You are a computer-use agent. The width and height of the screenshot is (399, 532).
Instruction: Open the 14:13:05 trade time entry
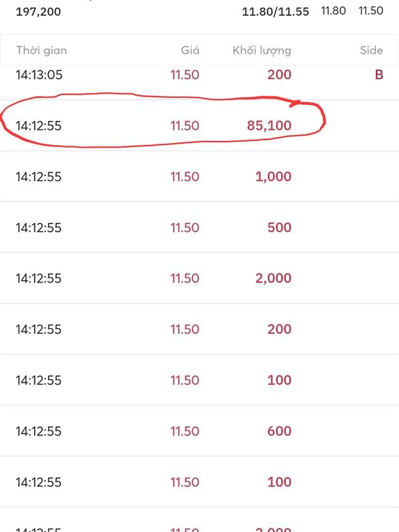(39, 74)
